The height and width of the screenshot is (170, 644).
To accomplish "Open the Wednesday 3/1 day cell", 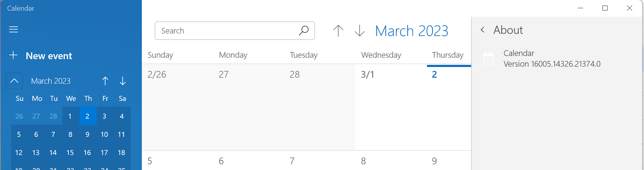I will point(391,107).
